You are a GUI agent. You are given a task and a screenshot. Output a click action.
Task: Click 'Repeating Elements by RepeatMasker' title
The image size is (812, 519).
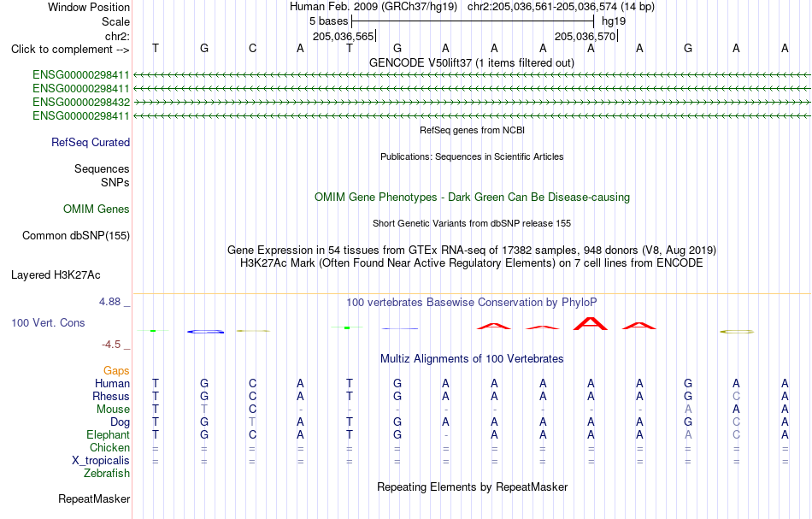472,487
